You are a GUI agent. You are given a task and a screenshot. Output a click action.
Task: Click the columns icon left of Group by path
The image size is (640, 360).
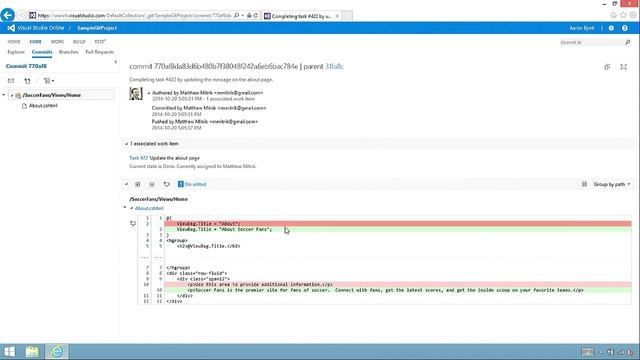(584, 184)
